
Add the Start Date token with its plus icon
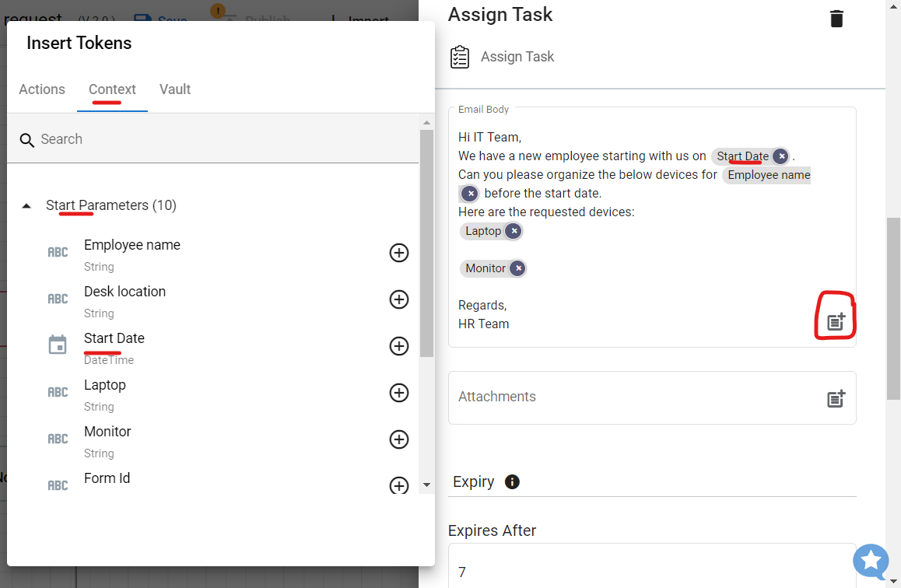pyautogui.click(x=398, y=345)
